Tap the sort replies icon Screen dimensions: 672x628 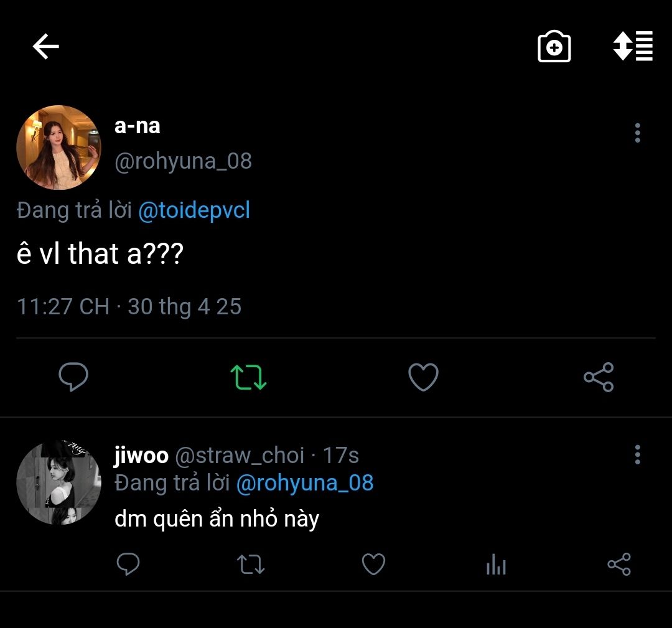pyautogui.click(x=633, y=46)
